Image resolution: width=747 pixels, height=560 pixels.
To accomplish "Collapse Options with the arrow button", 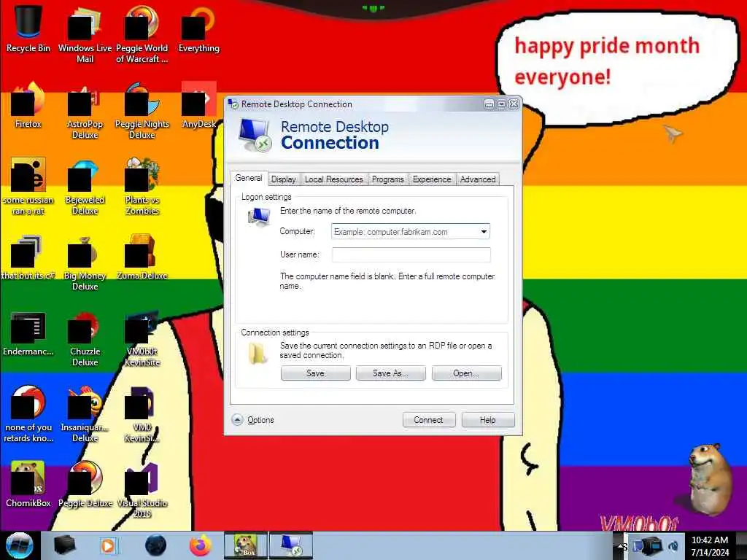I will click(237, 419).
